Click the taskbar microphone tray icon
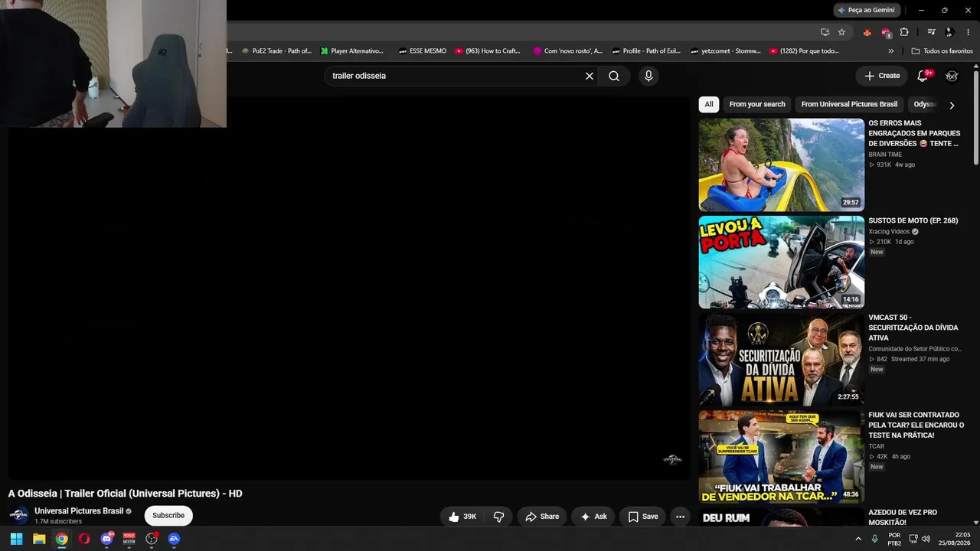980x551 pixels. click(874, 539)
